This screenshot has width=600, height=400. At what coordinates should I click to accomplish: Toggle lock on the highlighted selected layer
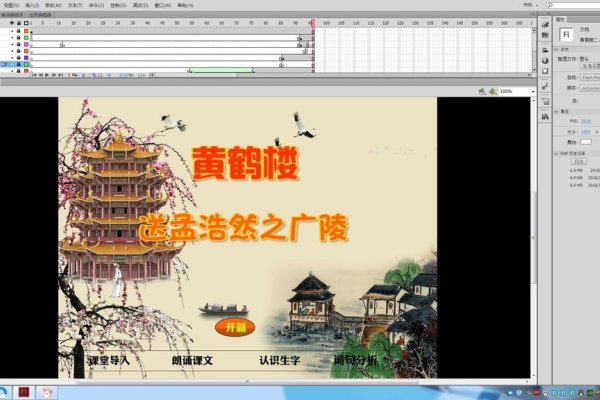(18, 64)
